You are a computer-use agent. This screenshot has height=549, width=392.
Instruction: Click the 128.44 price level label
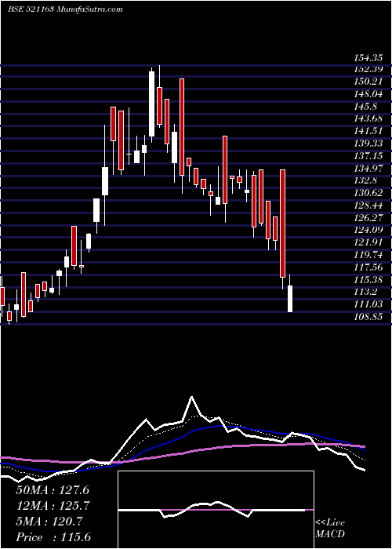(367, 205)
